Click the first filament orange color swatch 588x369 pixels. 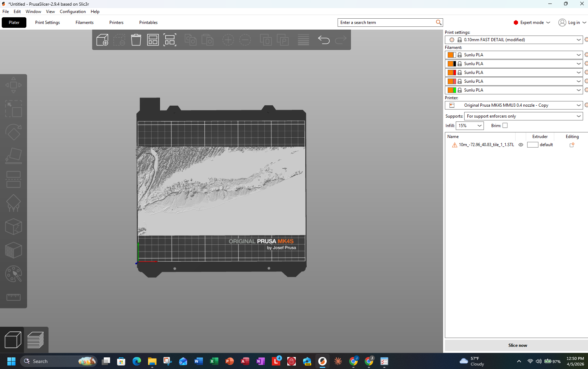tap(450, 55)
